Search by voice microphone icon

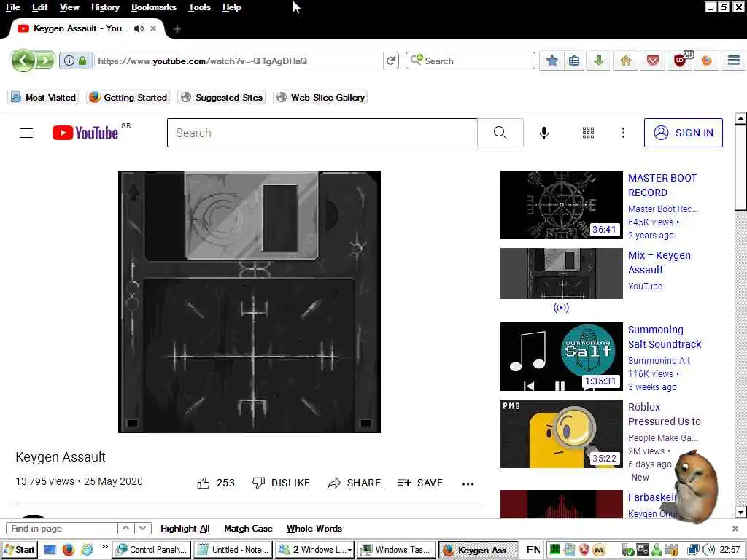tap(543, 133)
